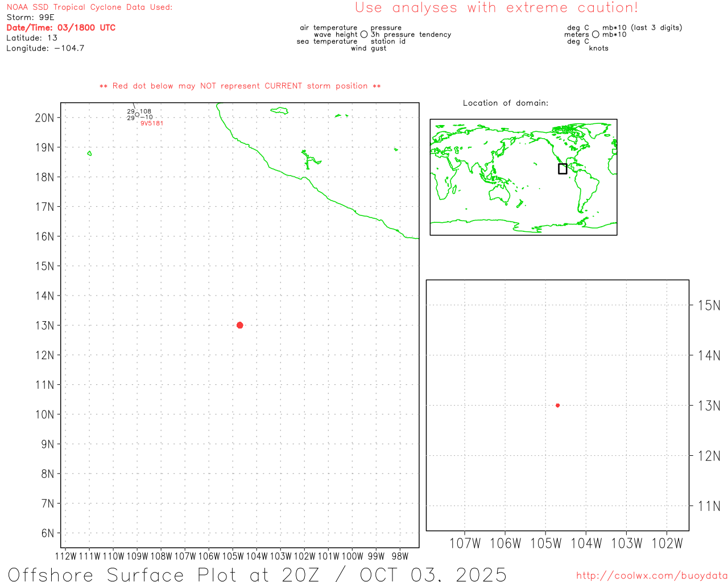Click the 15N label beside inset map

click(709, 305)
